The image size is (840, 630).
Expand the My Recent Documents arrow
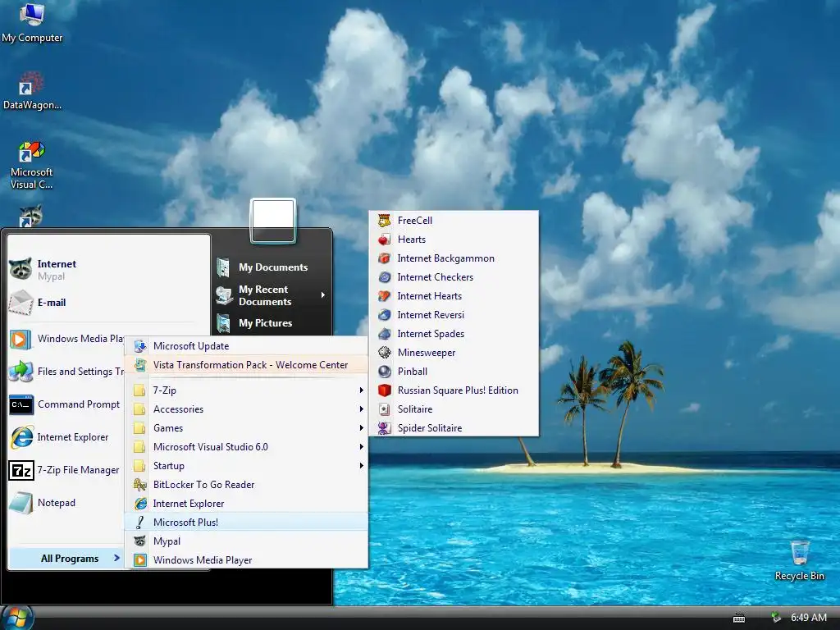coord(323,295)
